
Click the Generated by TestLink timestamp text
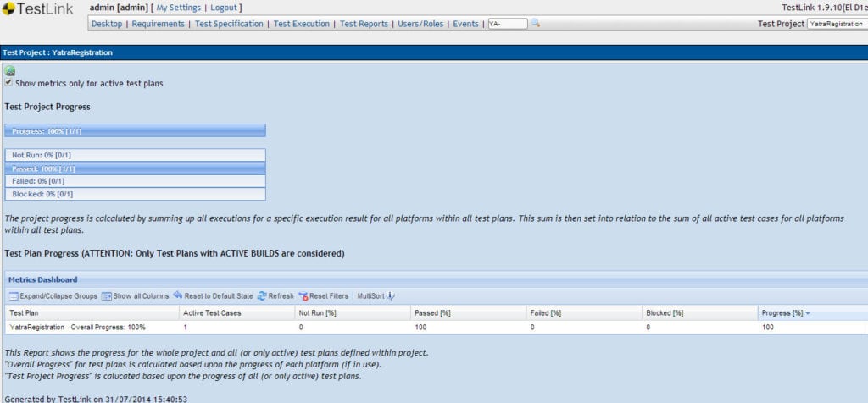pos(96,399)
